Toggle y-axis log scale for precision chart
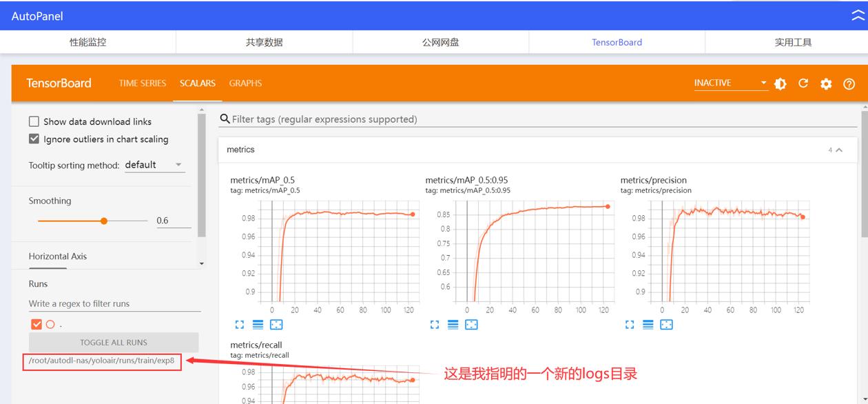 pyautogui.click(x=648, y=324)
